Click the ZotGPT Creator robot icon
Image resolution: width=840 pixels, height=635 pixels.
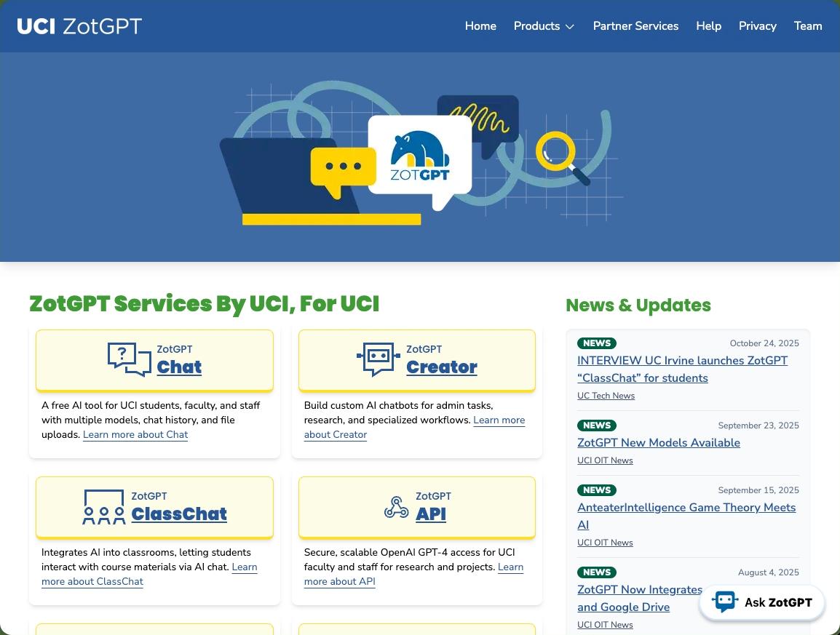coord(379,358)
